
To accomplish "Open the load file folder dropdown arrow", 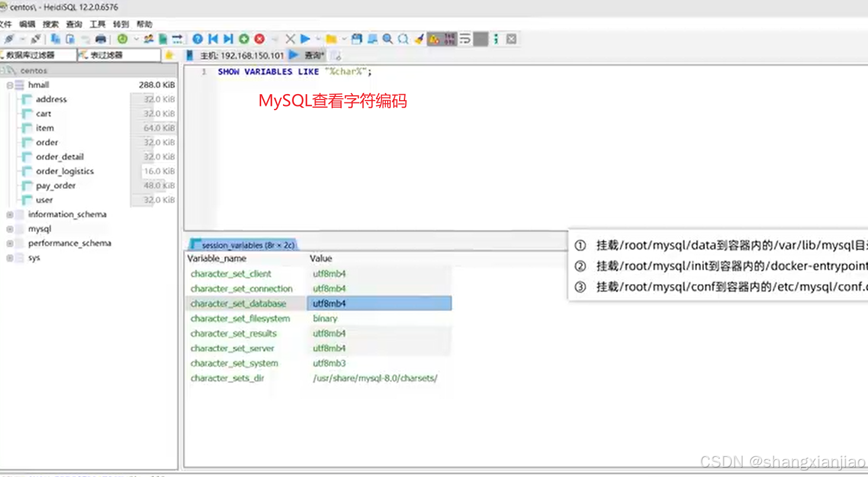I will click(x=345, y=38).
